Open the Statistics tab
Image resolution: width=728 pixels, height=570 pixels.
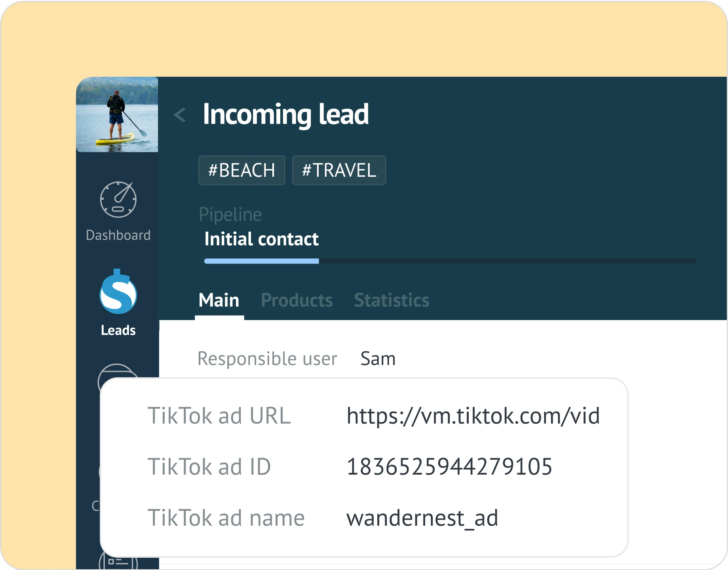click(391, 300)
